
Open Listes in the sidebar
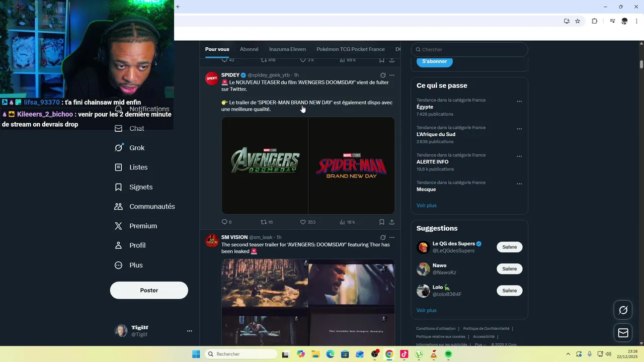click(x=131, y=167)
